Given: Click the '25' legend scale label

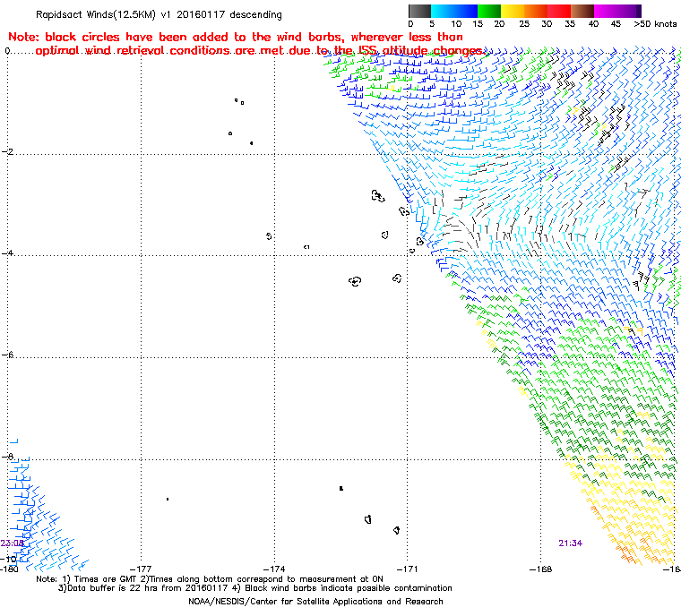Looking at the screenshot, I should click(524, 24).
